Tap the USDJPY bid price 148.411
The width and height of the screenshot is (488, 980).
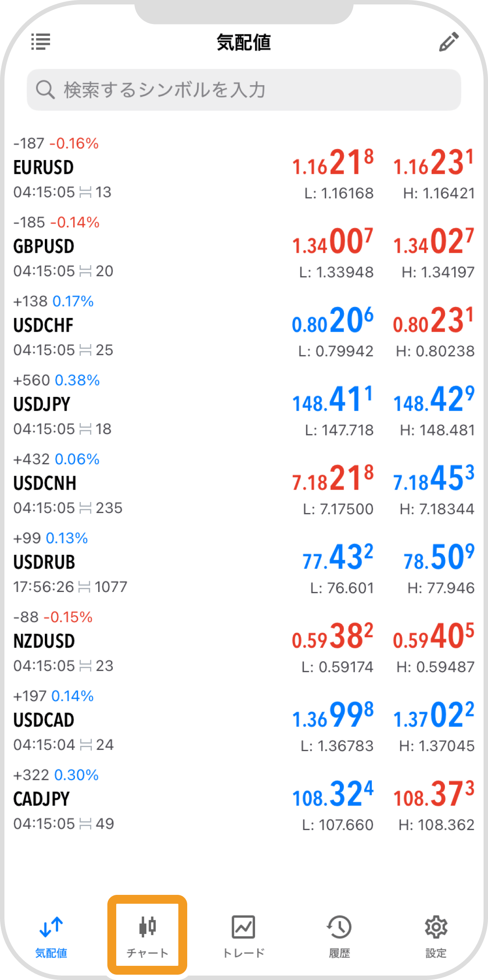[x=333, y=400]
